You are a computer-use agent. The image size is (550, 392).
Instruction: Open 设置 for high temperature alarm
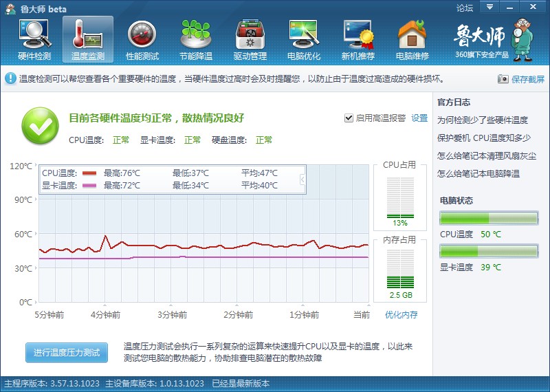[419, 118]
